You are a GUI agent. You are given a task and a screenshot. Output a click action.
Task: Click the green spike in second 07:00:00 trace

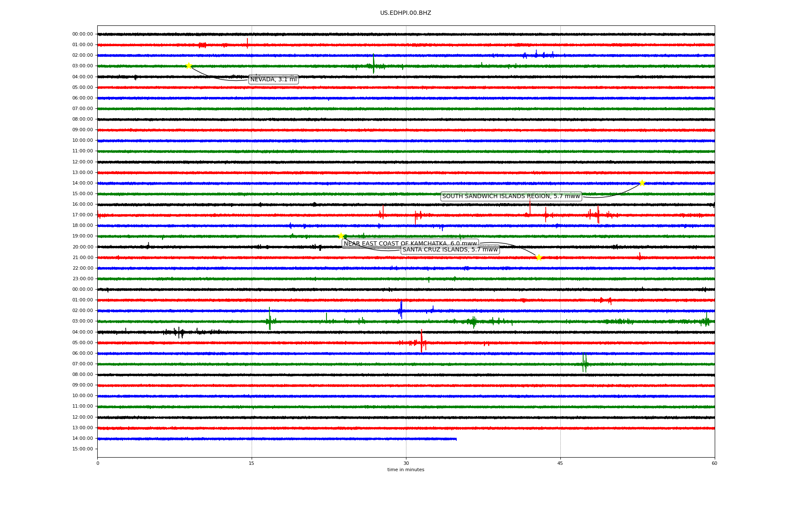tap(584, 363)
